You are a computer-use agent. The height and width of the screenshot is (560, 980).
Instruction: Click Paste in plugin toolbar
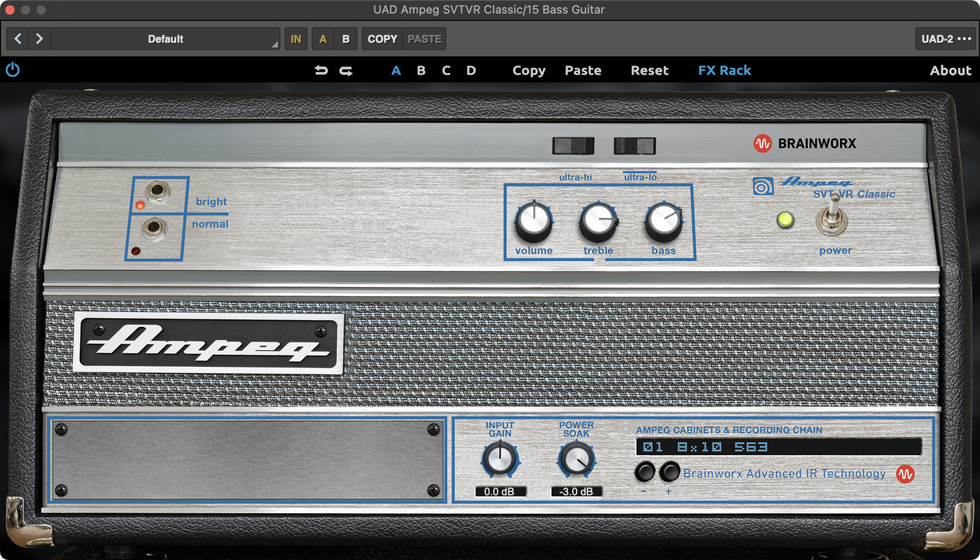[x=583, y=71]
